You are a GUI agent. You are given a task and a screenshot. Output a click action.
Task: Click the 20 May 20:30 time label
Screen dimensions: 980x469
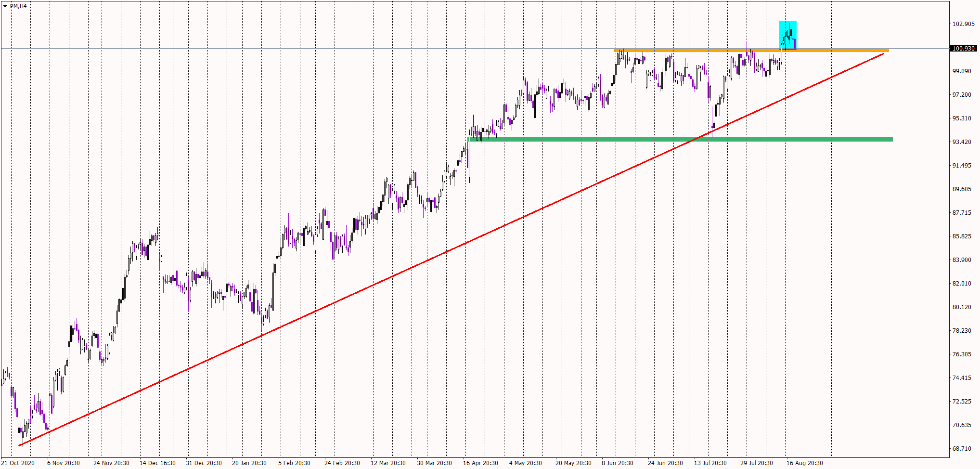[573, 463]
